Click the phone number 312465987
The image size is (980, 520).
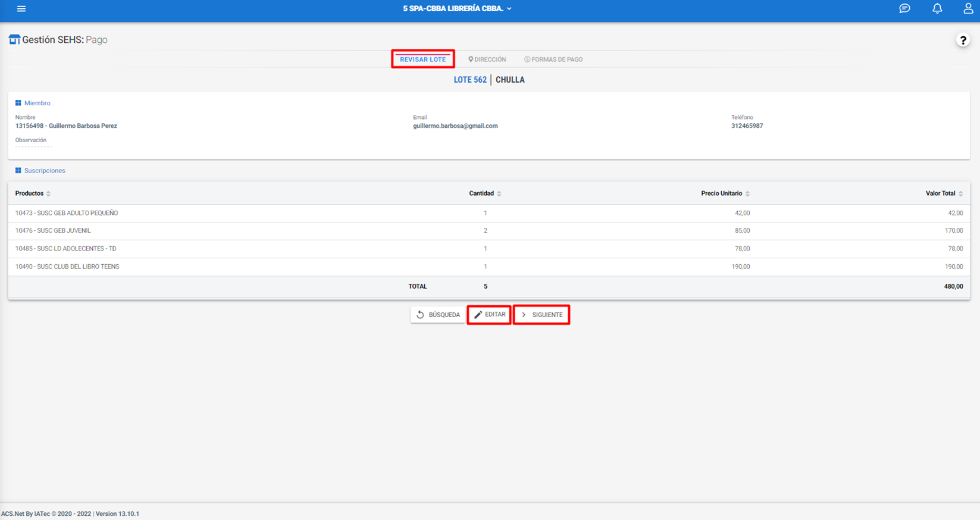pos(747,126)
